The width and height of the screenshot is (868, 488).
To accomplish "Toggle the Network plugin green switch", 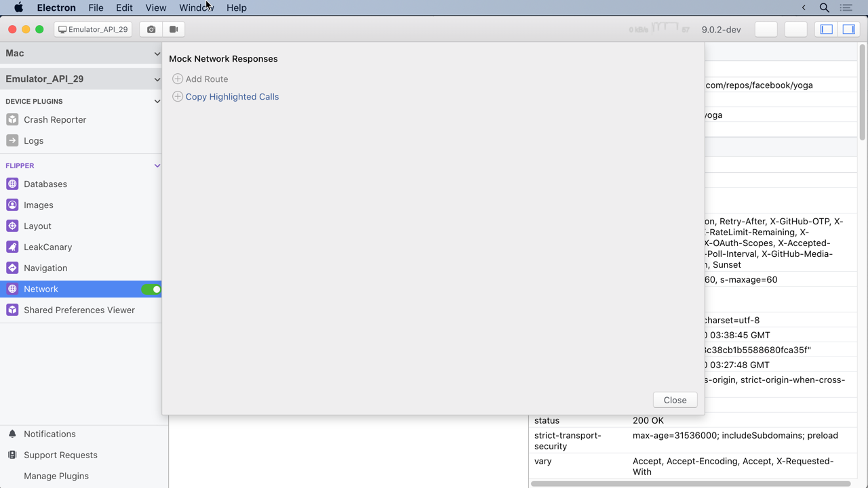I will tap(151, 289).
